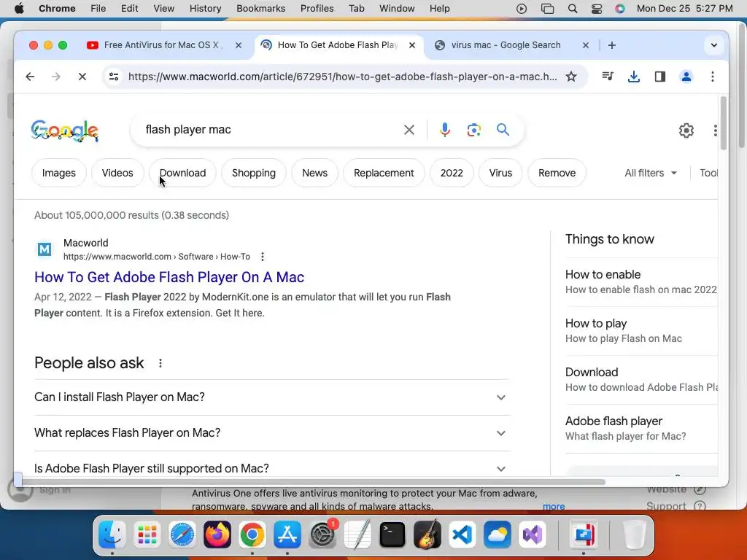
Task: Close the Free AntiVirus for Mac tab
Action: 239,45
